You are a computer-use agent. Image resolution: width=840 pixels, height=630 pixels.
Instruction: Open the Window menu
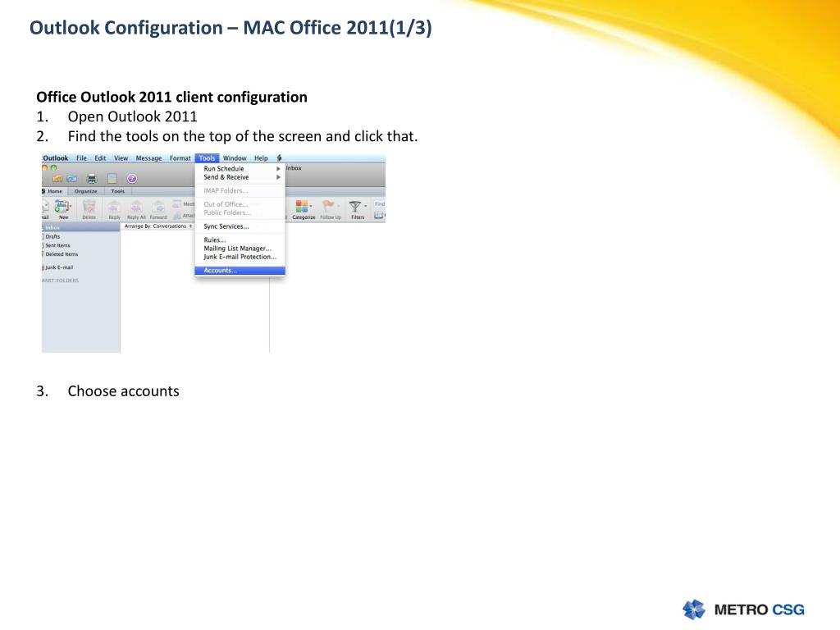(x=235, y=158)
